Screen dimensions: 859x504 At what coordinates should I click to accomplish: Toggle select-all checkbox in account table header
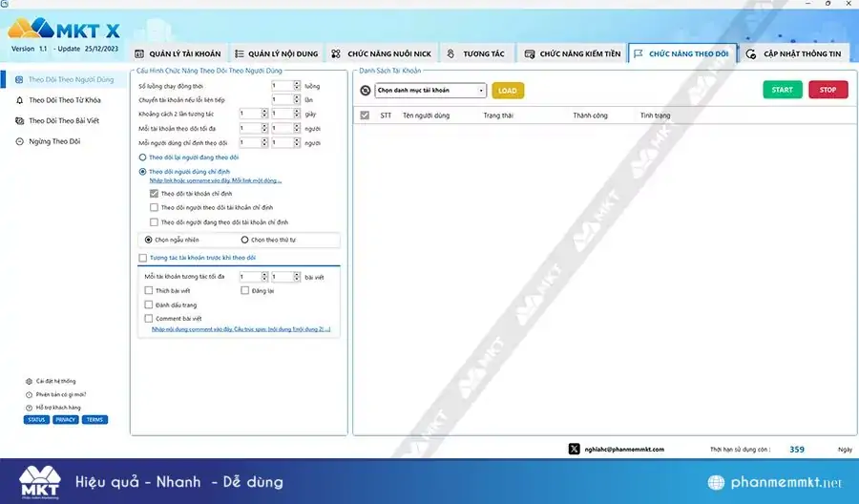(x=365, y=115)
